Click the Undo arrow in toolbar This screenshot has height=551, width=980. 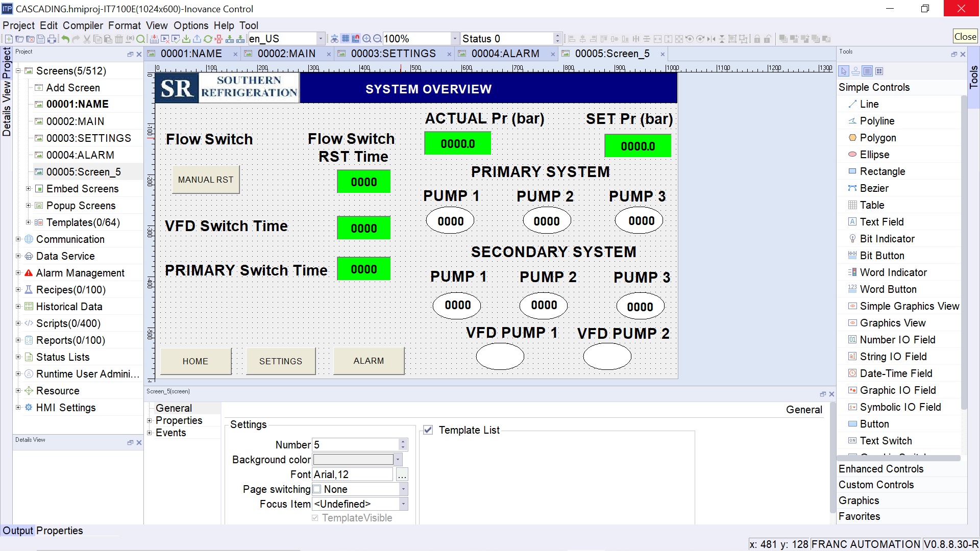[65, 39]
